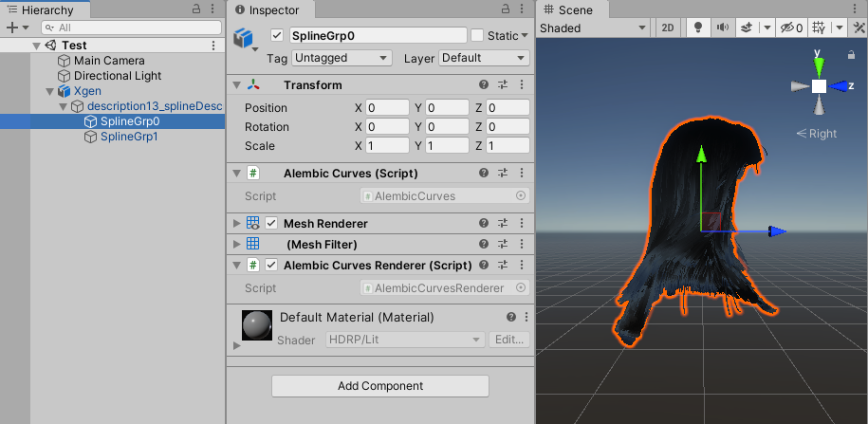The width and height of the screenshot is (868, 424).
Task: Toggle the 2D scene view mode
Action: [x=668, y=28]
